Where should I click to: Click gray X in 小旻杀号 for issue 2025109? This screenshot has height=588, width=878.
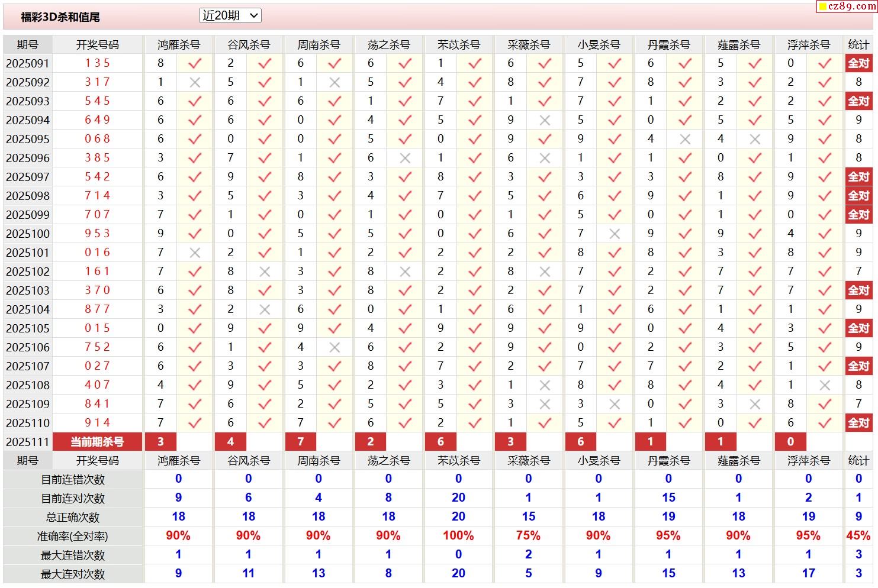coord(615,404)
